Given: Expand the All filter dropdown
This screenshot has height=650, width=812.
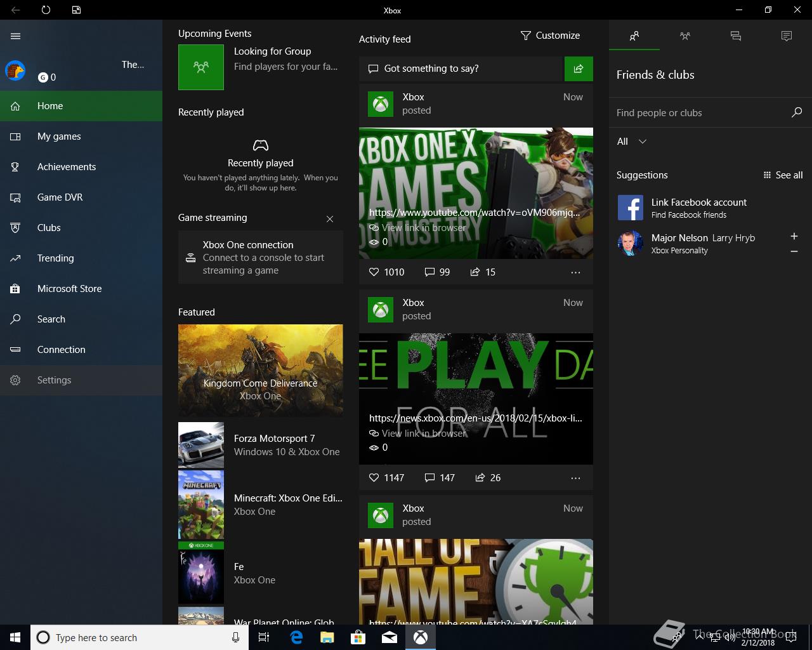Looking at the screenshot, I should (632, 142).
